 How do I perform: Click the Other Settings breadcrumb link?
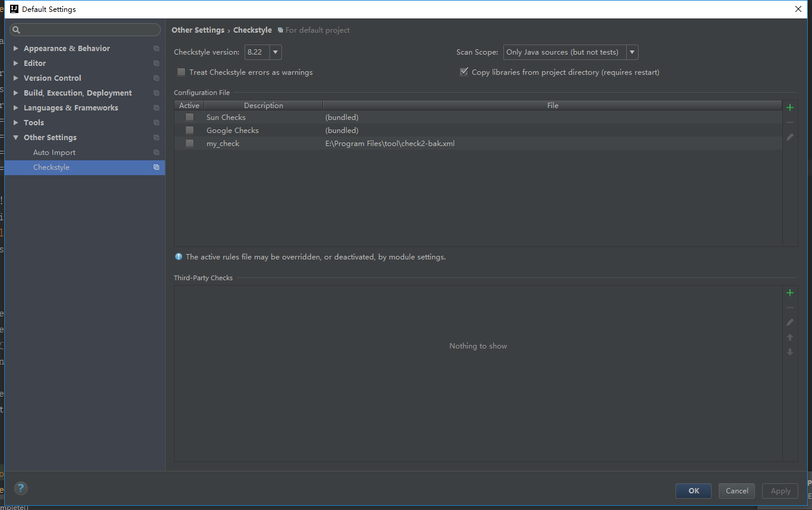point(198,30)
